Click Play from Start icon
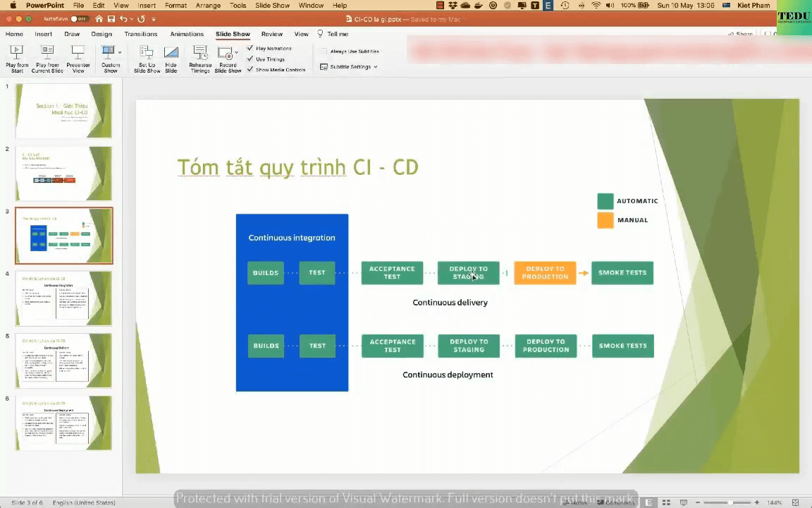This screenshot has width=812, height=508. 17,53
